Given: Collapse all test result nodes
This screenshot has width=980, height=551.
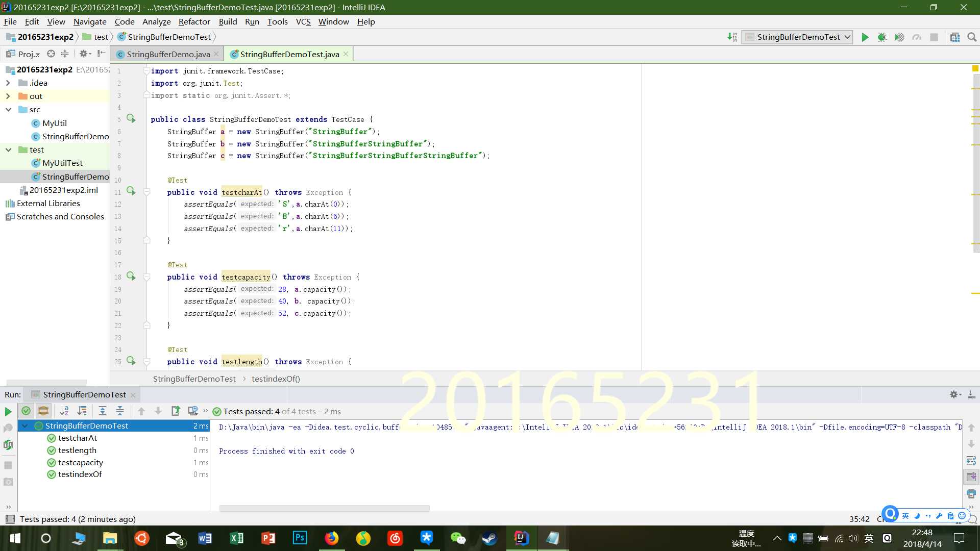Looking at the screenshot, I should pos(120,411).
